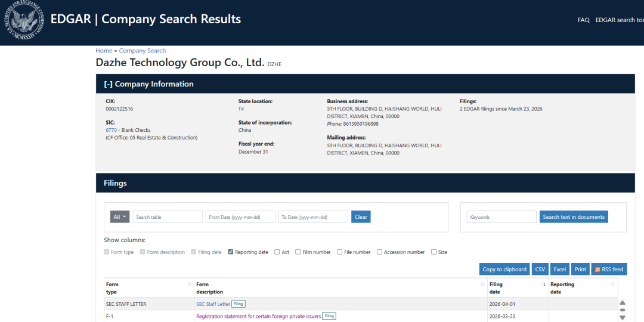The width and height of the screenshot is (644, 322).
Task: Open FAQ in the top navigation
Action: (x=583, y=20)
